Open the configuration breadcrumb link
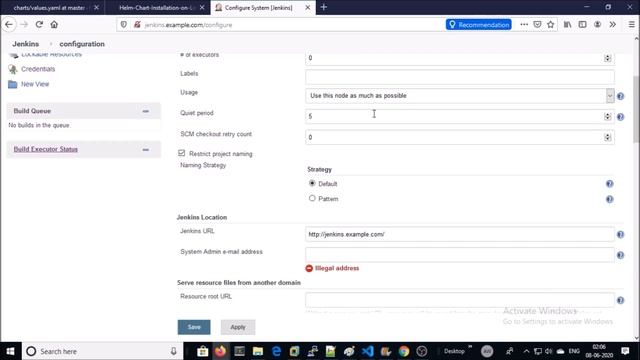 click(x=82, y=44)
